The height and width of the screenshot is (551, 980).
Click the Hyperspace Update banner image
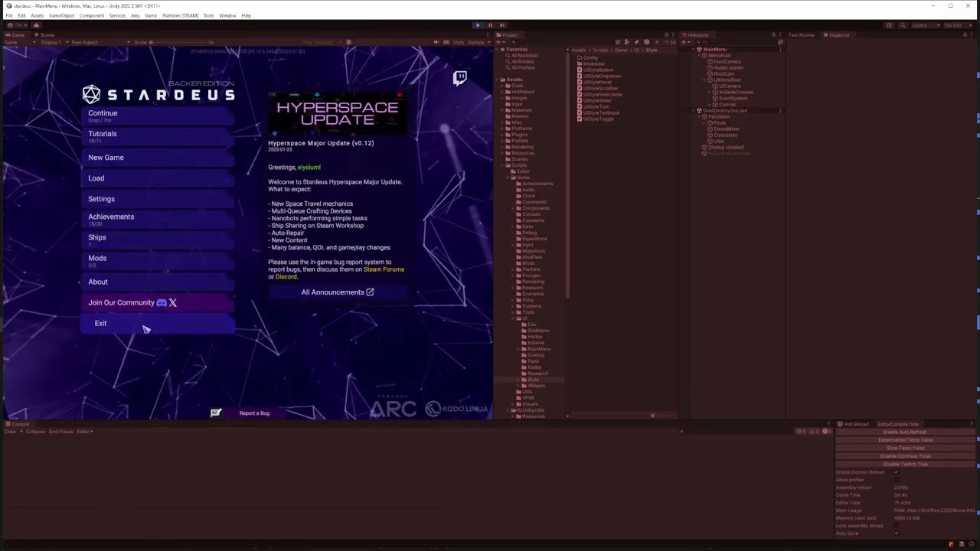337,113
